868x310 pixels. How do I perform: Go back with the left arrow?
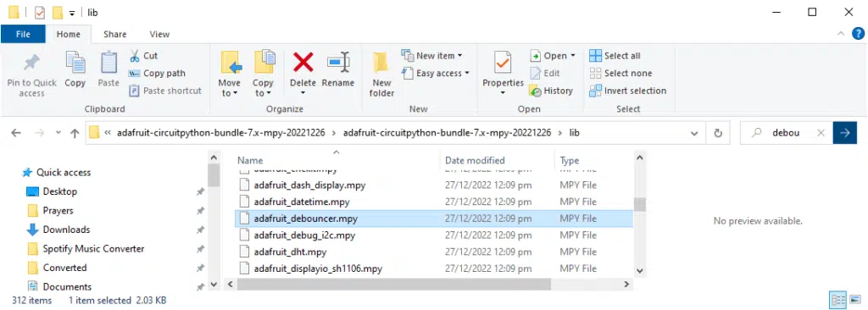16,133
